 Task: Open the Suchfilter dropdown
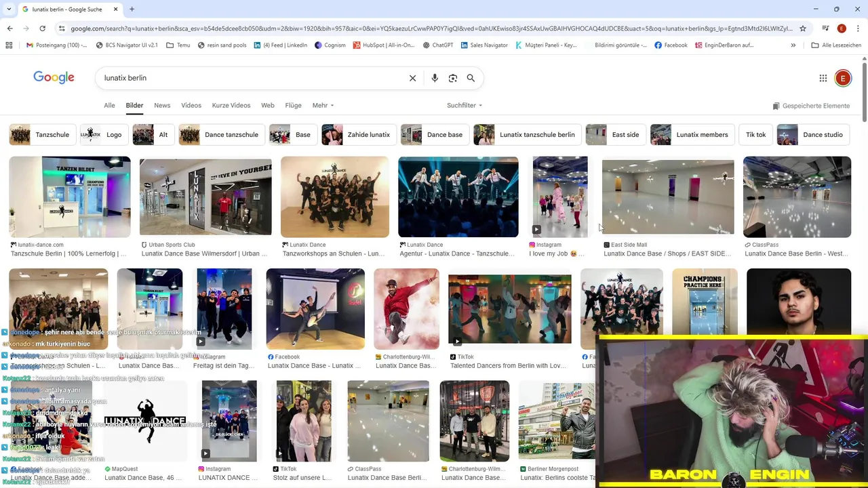(x=465, y=105)
